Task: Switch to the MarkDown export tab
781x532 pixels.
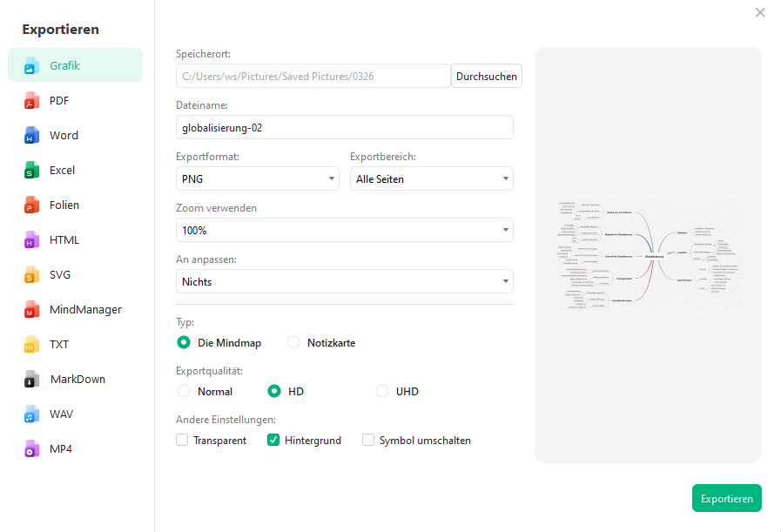Action: point(77,380)
